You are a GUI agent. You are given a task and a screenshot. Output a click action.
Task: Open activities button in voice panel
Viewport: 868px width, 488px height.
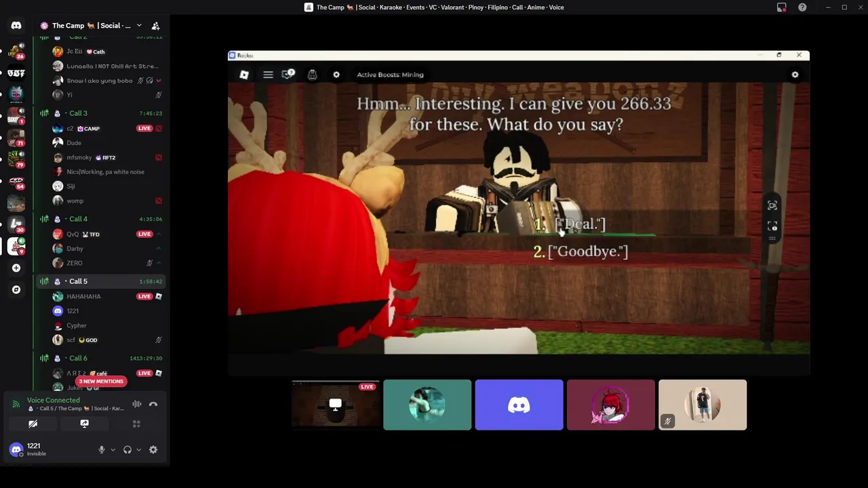(136, 424)
